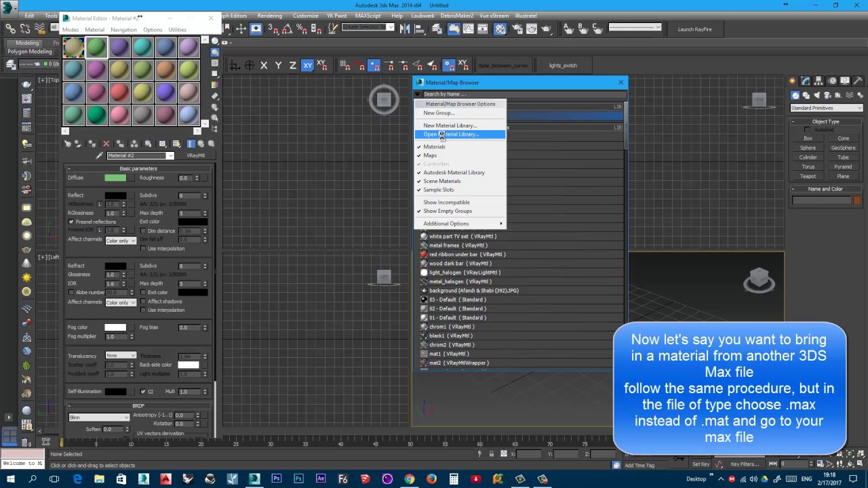This screenshot has height=488, width=868.
Task: Click the Launch RayFire button
Action: (x=694, y=29)
